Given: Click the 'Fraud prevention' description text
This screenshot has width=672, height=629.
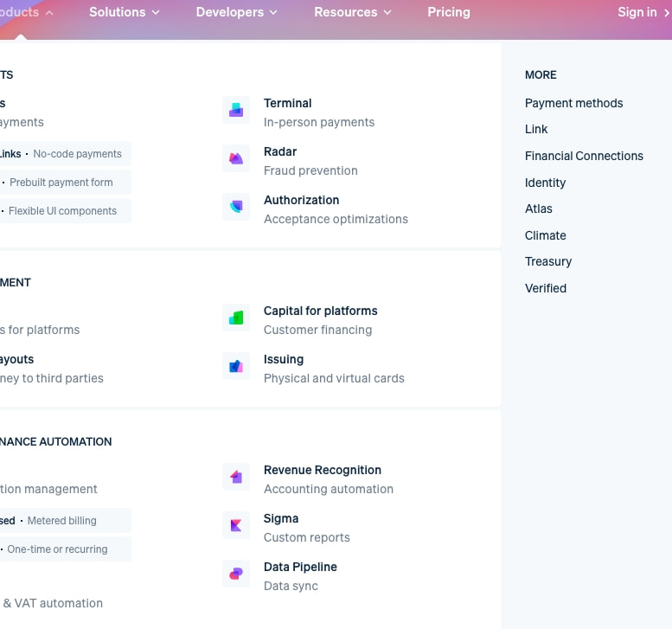Looking at the screenshot, I should tap(310, 170).
